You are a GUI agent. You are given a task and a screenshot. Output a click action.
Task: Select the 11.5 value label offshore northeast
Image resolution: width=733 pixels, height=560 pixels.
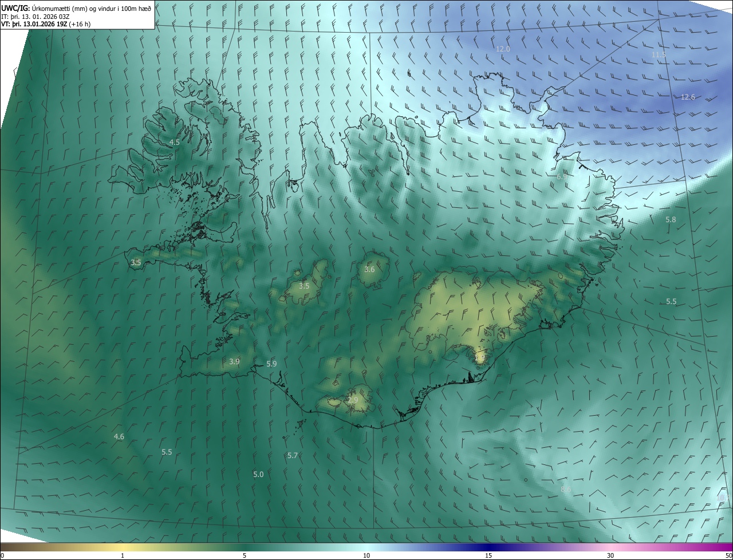[659, 54]
